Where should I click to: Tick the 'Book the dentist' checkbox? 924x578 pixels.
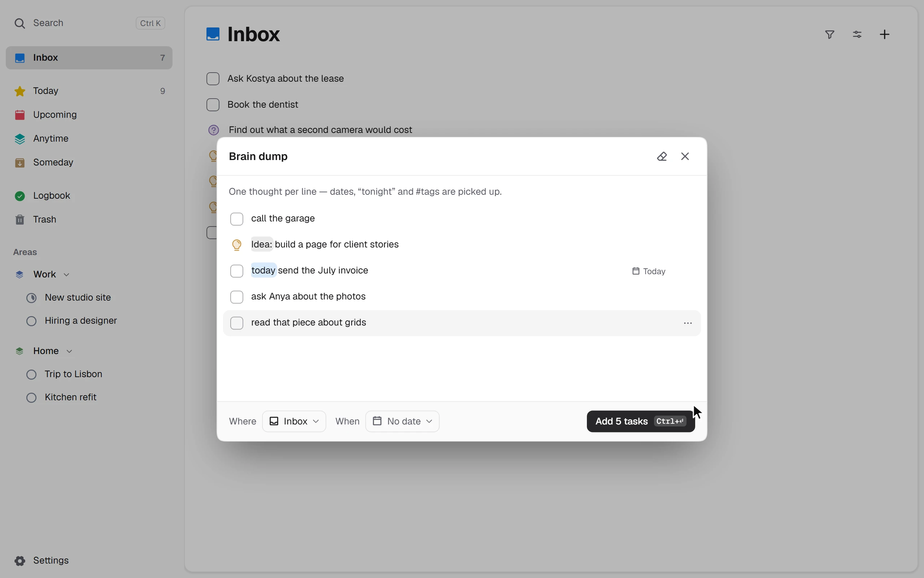213,105
